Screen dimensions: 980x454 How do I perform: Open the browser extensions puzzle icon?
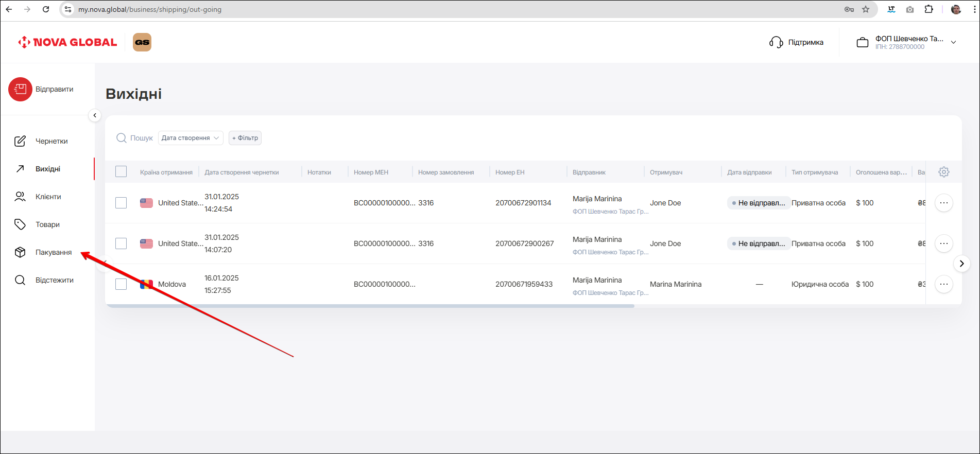tap(929, 9)
